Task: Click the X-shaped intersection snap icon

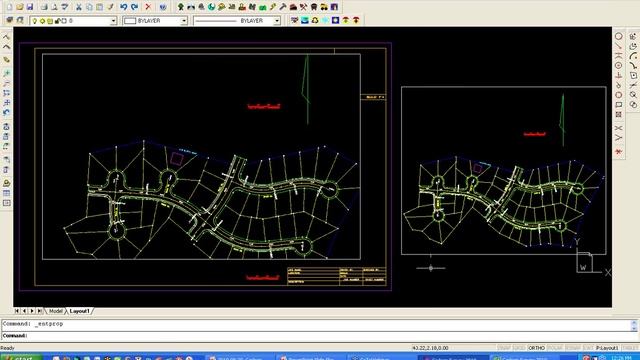Action: click(x=619, y=128)
